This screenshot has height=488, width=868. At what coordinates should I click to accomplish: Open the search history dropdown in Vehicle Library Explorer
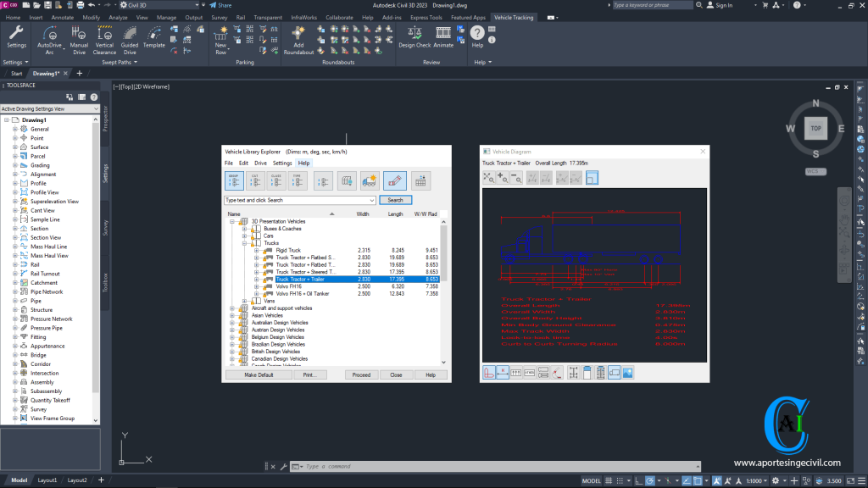pyautogui.click(x=370, y=200)
